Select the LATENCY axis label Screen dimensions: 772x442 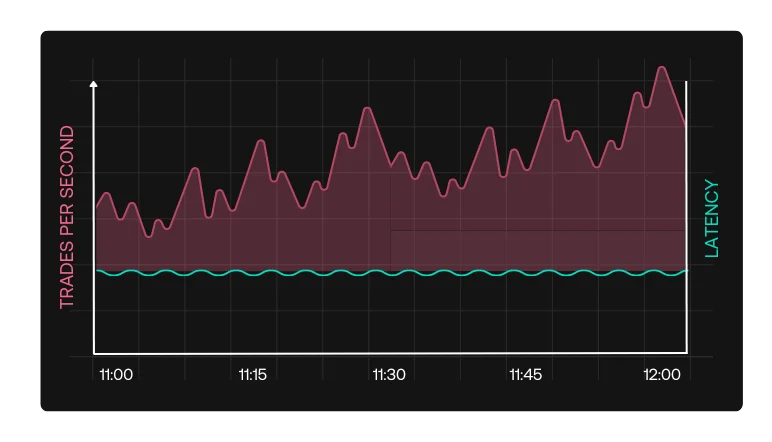pyautogui.click(x=711, y=218)
